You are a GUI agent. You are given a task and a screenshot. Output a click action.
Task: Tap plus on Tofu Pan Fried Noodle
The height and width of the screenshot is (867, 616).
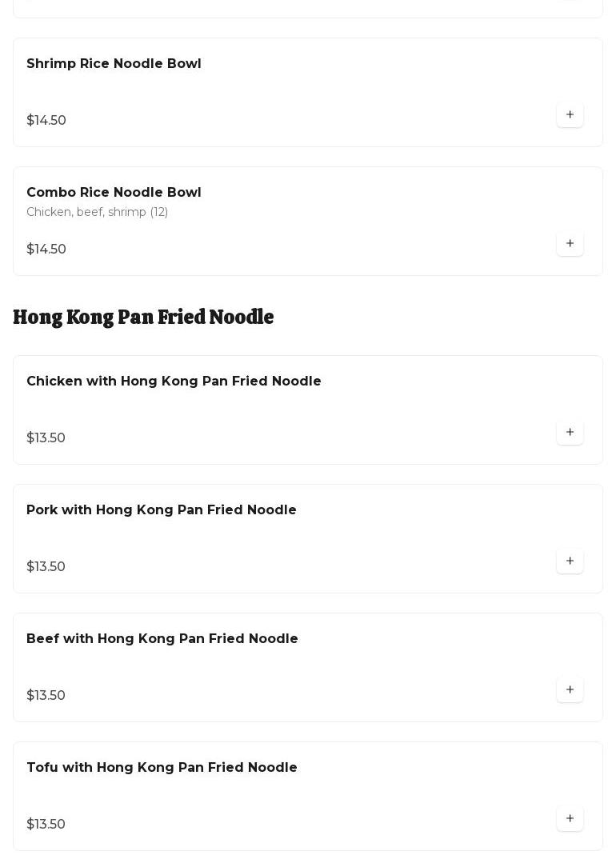(x=570, y=818)
